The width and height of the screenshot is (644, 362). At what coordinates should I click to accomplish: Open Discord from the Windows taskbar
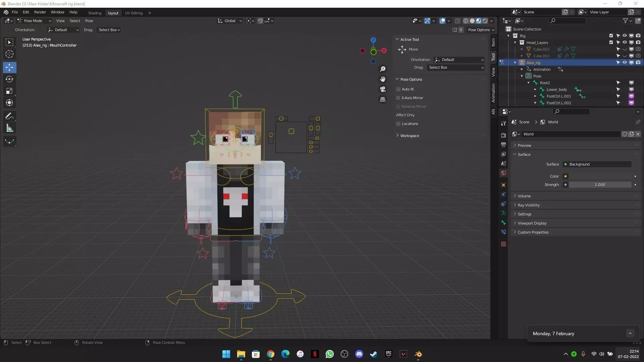click(x=359, y=354)
